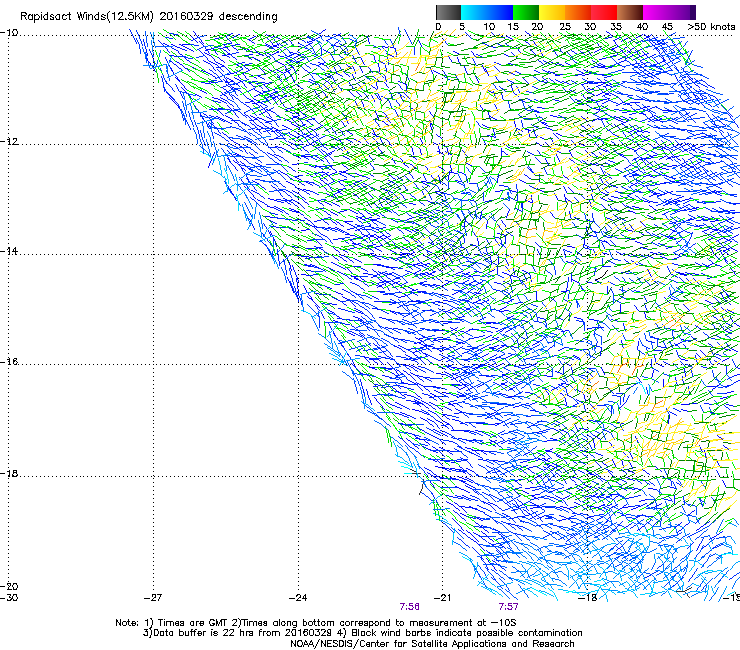Pick the yellow 20-25 knots legend swatch
740x650 pixels.
click(x=552, y=12)
